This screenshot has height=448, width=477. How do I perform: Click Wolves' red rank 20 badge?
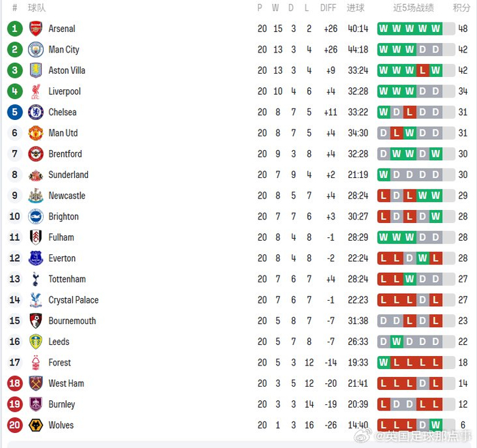(x=14, y=425)
